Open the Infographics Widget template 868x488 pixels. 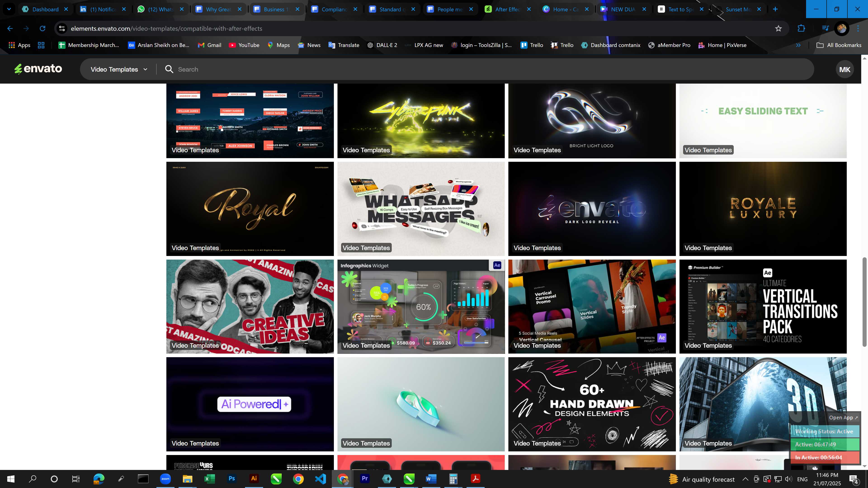point(421,306)
